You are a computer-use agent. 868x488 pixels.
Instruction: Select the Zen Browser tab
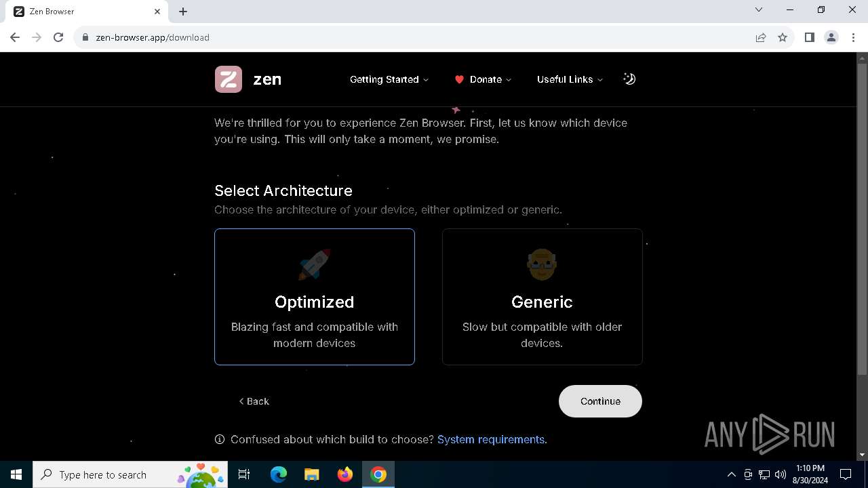(88, 12)
